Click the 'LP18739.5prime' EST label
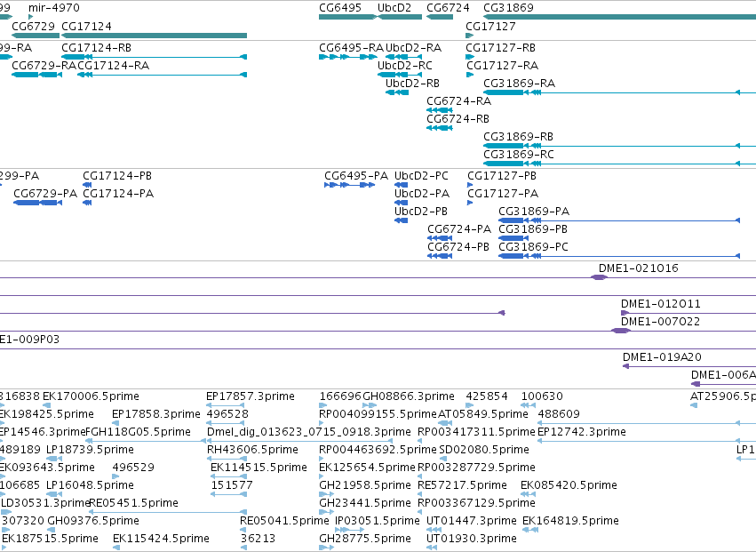This screenshot has width=756, height=552. tap(90, 450)
